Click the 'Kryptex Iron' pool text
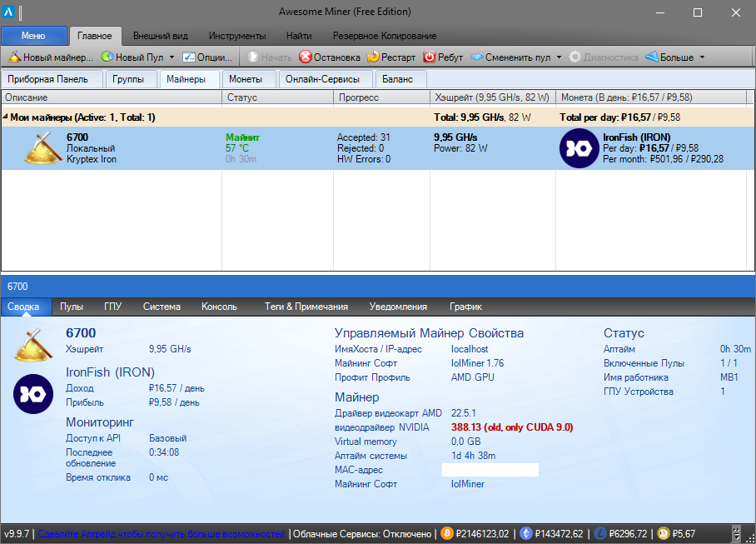756x544 pixels. pos(92,159)
